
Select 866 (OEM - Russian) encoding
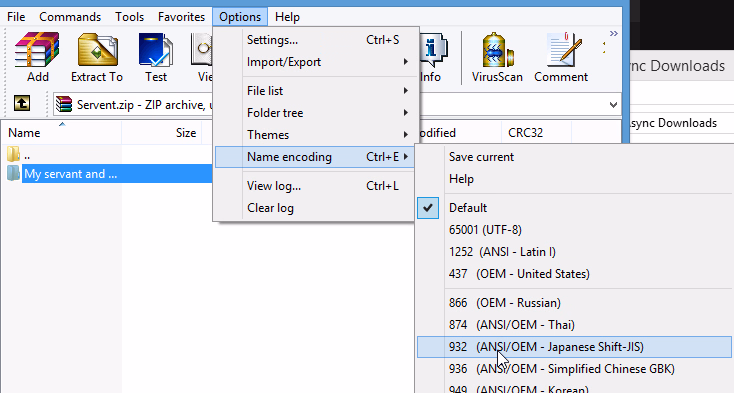(574, 303)
